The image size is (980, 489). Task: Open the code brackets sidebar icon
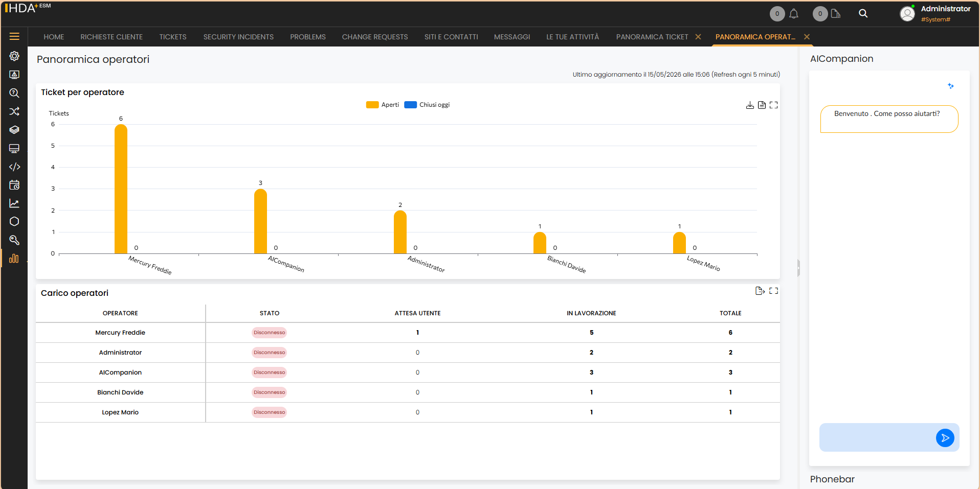coord(14,167)
